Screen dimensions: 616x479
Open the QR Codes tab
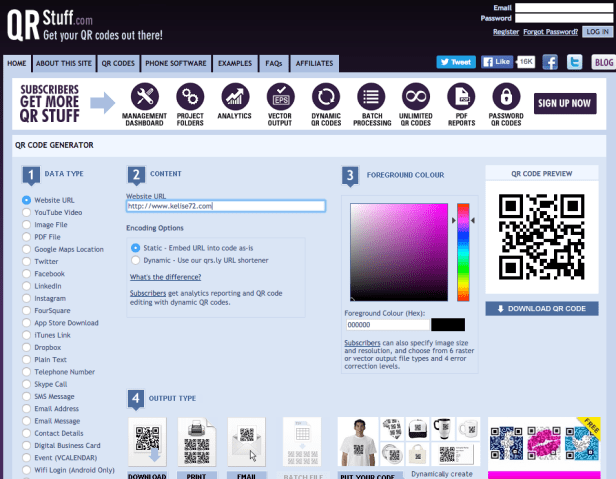117,63
